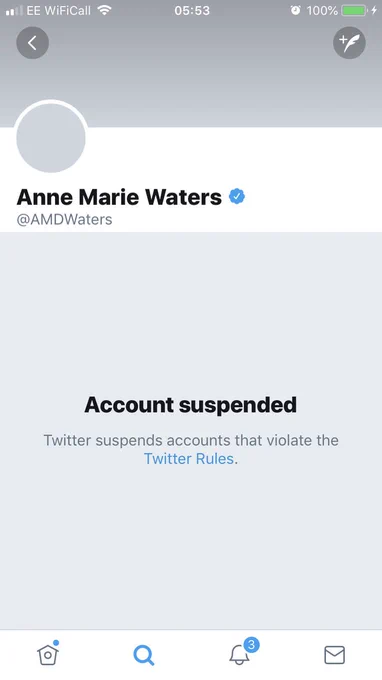Image resolution: width=382 pixels, height=680 pixels.
Task: Tap the EE WiFiCall carrier label
Action: pos(59,10)
